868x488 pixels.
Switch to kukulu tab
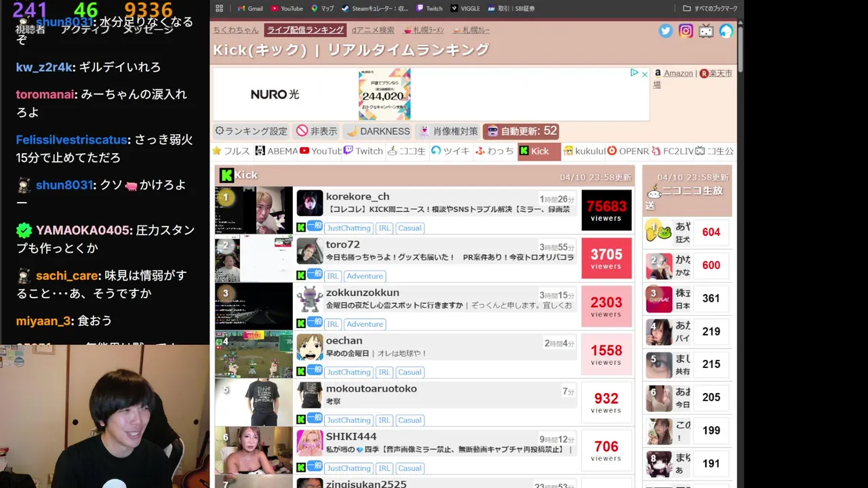coord(584,151)
